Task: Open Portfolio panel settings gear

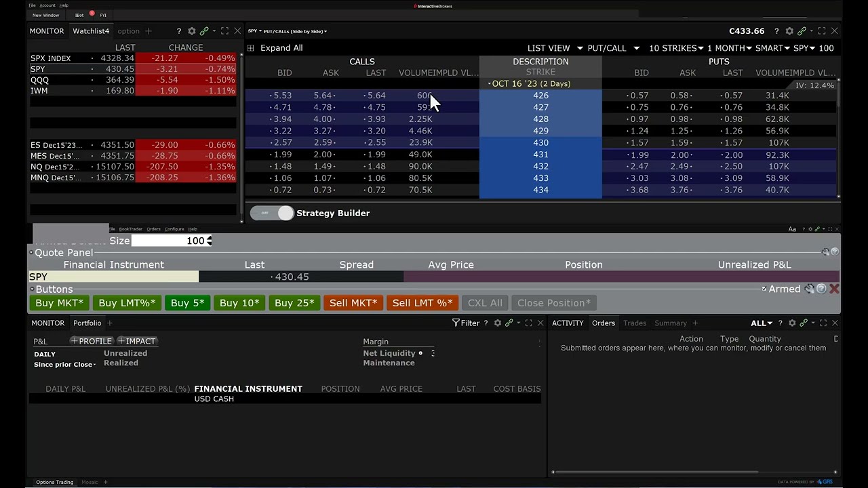Action: pos(497,323)
